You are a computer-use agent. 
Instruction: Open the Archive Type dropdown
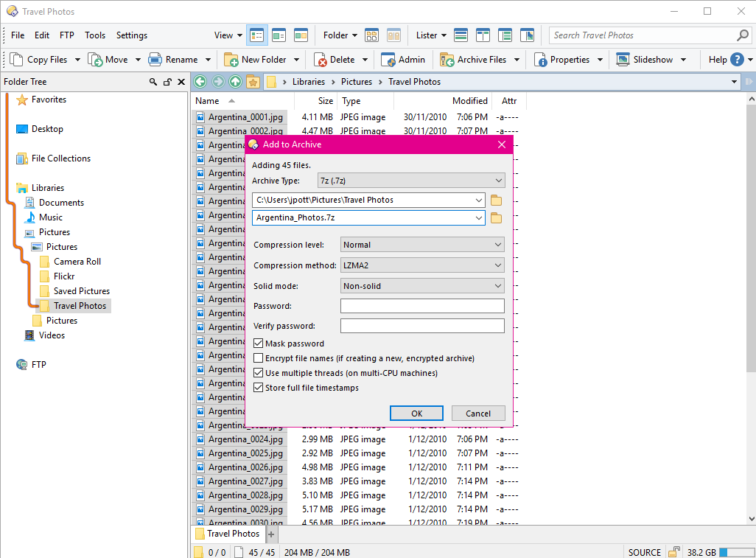[x=410, y=179]
